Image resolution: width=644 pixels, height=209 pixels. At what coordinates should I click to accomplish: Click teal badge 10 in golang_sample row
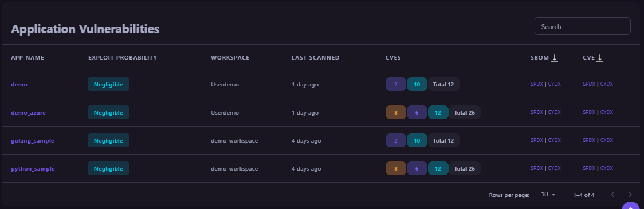(417, 140)
